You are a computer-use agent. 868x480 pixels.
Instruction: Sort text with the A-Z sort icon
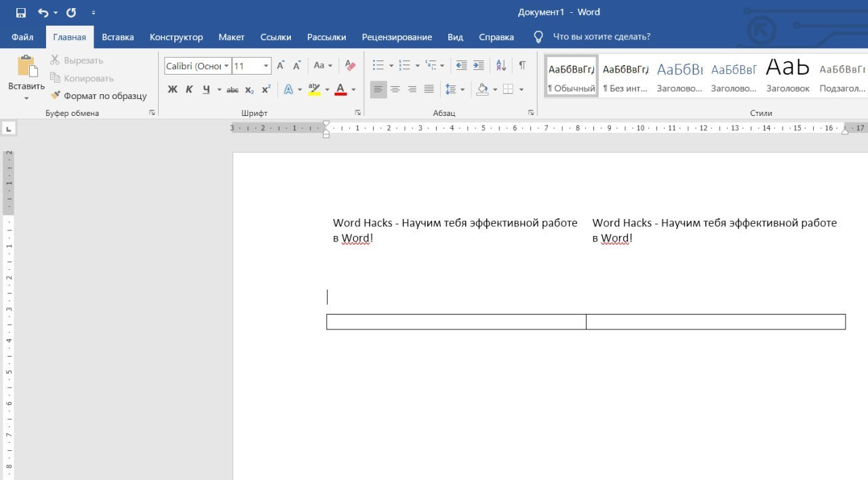tap(501, 66)
